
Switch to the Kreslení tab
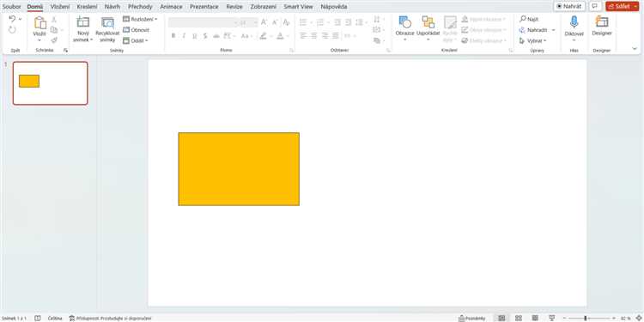[87, 7]
